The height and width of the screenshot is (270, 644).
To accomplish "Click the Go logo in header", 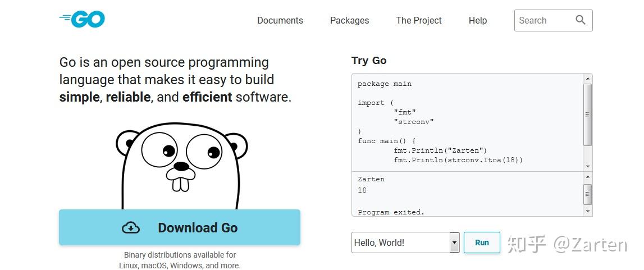I will (x=82, y=19).
